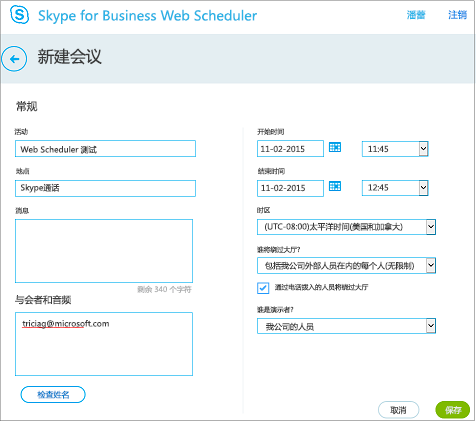Click the link left of 注销
The image size is (476, 422).
pos(416,15)
